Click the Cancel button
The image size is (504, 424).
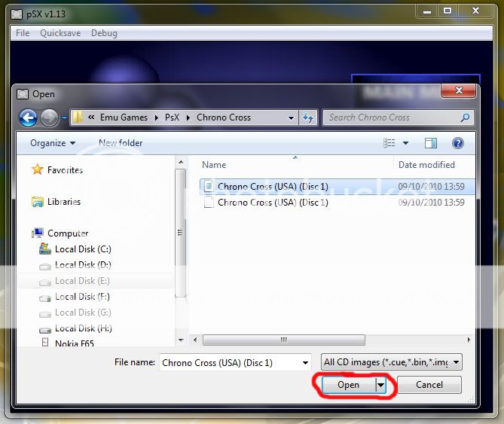pos(429,385)
